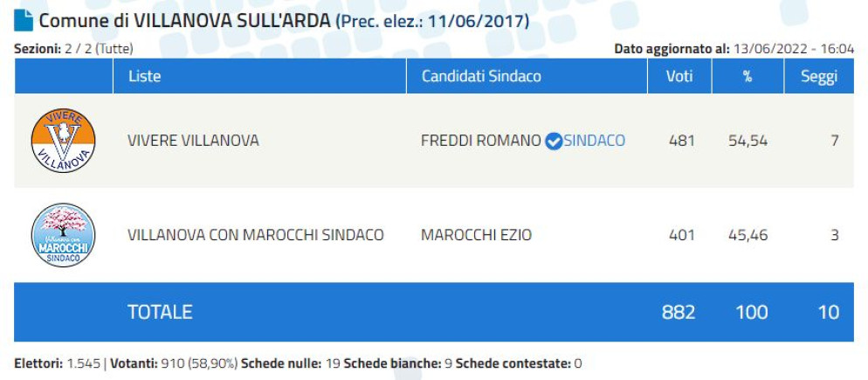Screen dimensions: 868x380
Task: Click the previous election date 11/06/2017
Action: pos(486,21)
